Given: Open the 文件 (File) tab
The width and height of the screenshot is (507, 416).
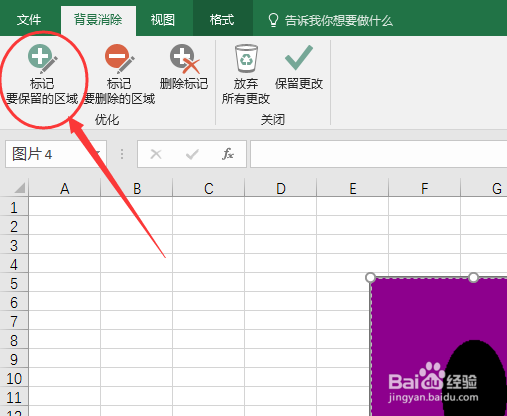Looking at the screenshot, I should tap(29, 20).
